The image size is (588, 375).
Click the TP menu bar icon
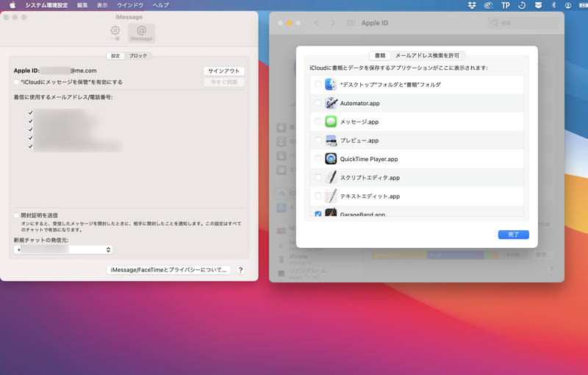point(506,5)
